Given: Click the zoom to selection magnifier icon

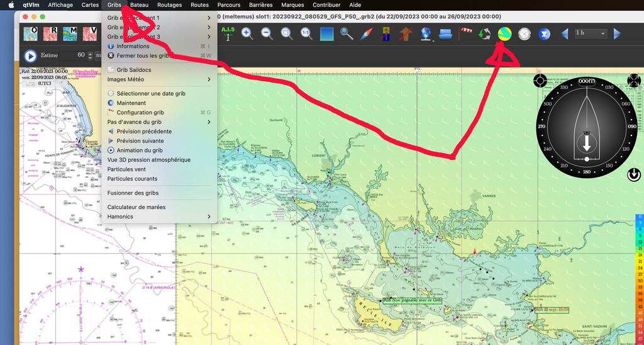Looking at the screenshot, I should pos(287,34).
